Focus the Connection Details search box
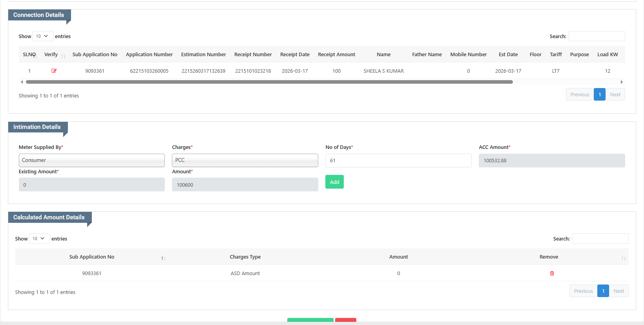The width and height of the screenshot is (644, 325). (597, 36)
